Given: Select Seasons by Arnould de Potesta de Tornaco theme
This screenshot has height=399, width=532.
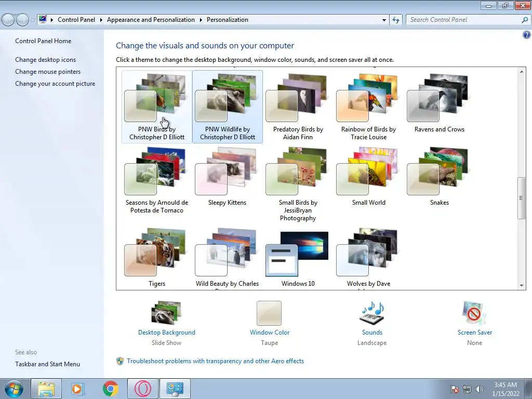Looking at the screenshot, I should (x=157, y=180).
